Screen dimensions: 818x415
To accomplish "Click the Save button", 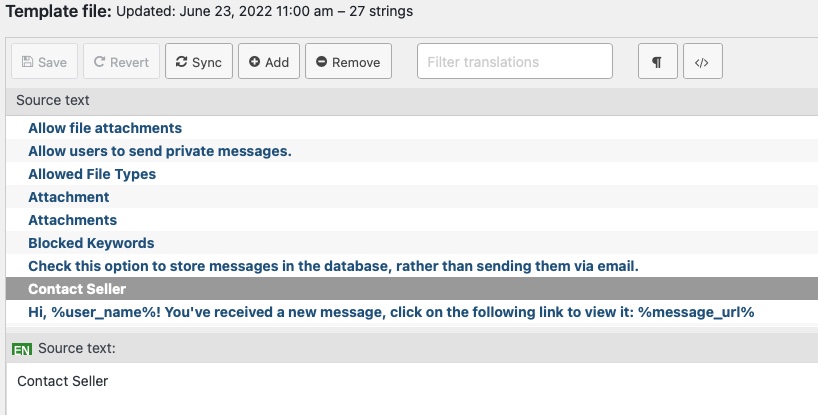I will [44, 62].
